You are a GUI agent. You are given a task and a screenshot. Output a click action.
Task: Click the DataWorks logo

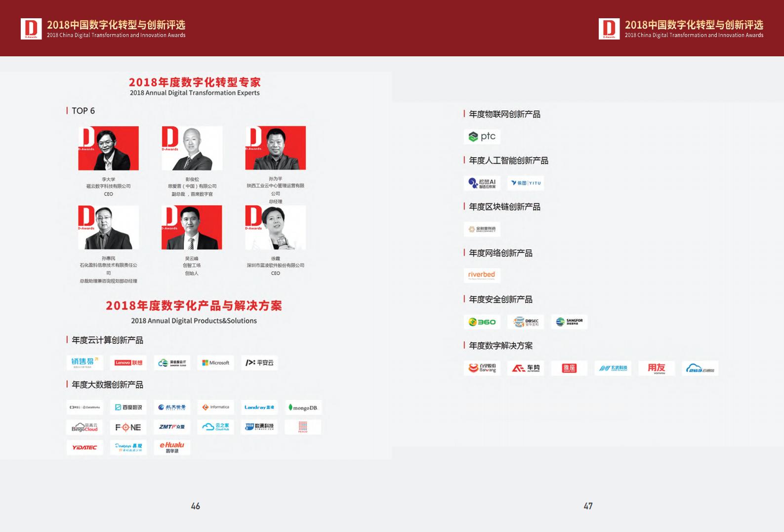tap(85, 408)
